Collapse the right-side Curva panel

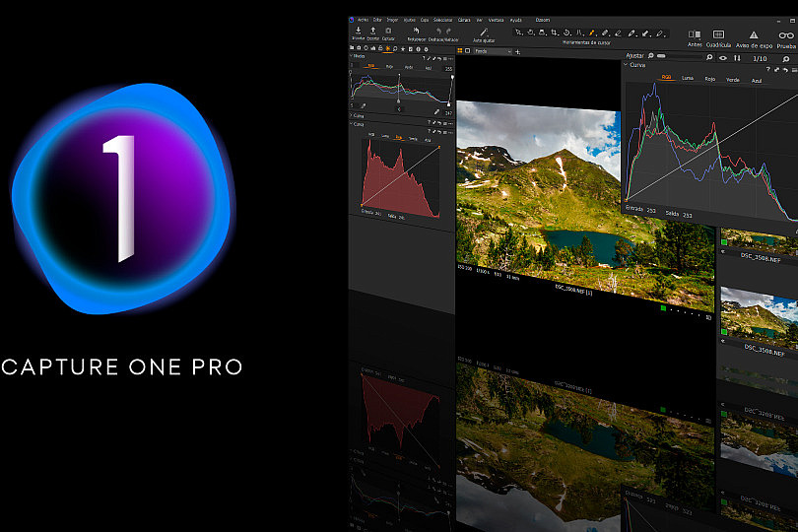(626, 65)
